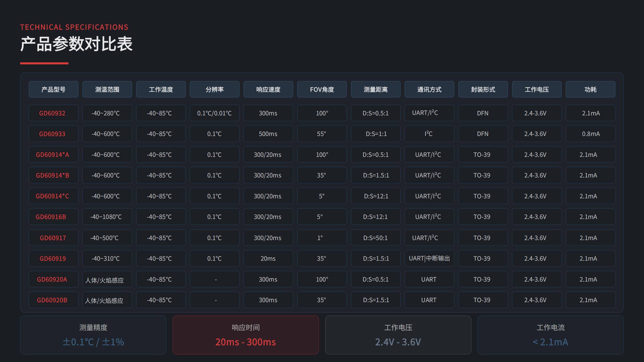Screen dimensions: 644x362
Task: Open the highlighted 响应时间 summary card
Action: click(x=246, y=335)
